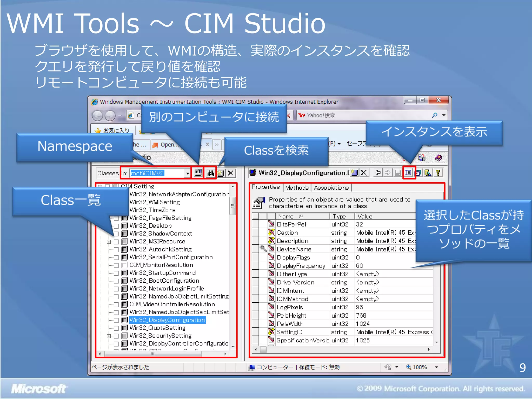Image resolution: width=532 pixels, height=399 pixels.
Task: Expand the Win32_SecuritySetting tree node
Action: 109,336
